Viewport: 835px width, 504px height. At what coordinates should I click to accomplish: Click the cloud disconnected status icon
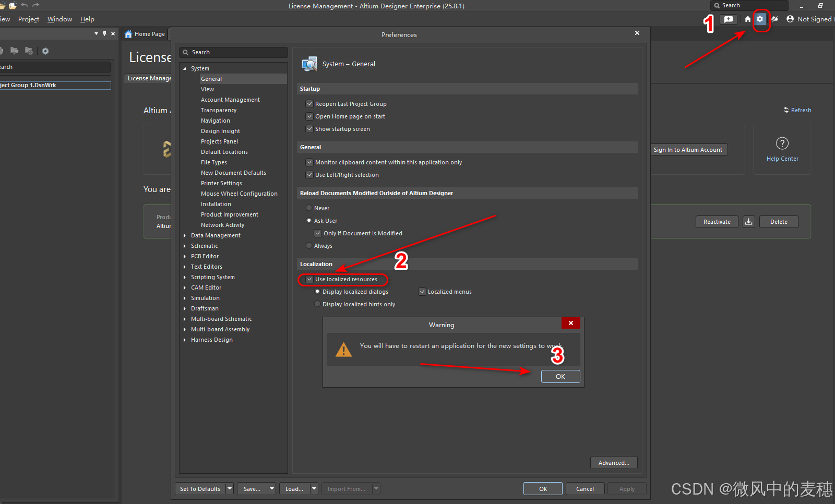(775, 19)
